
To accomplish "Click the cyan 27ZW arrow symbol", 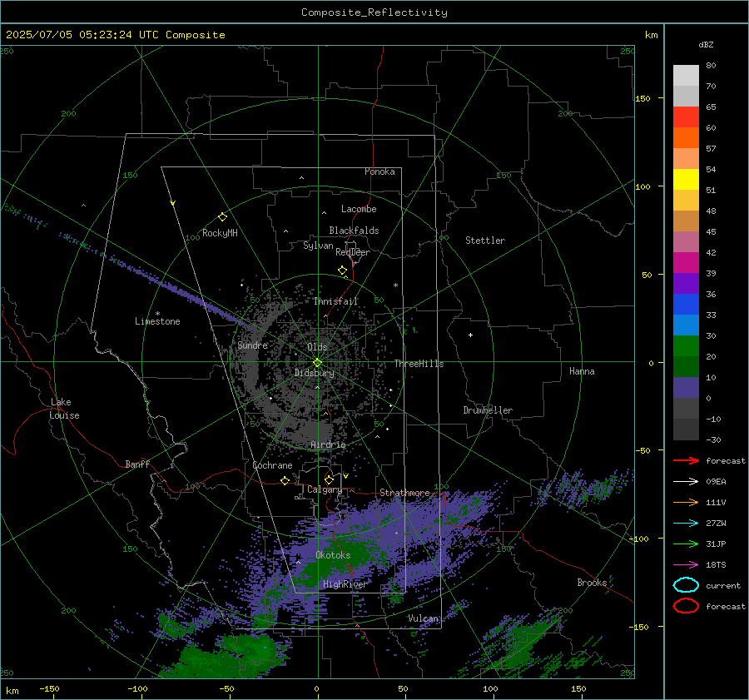I will point(686,524).
